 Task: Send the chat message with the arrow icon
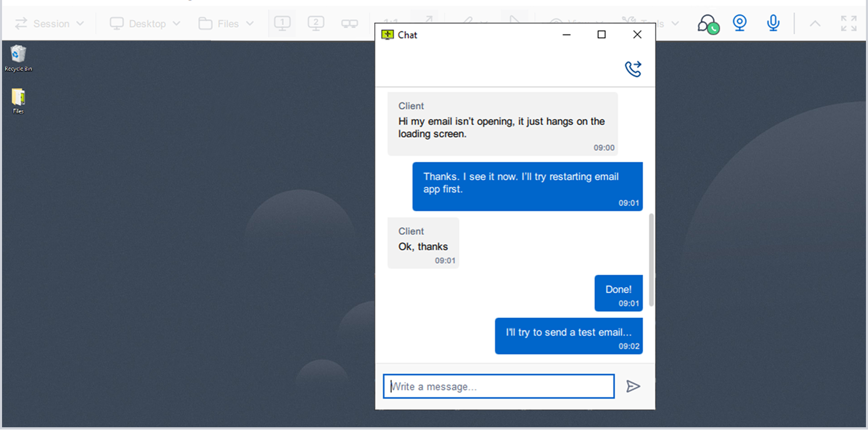pyautogui.click(x=633, y=386)
